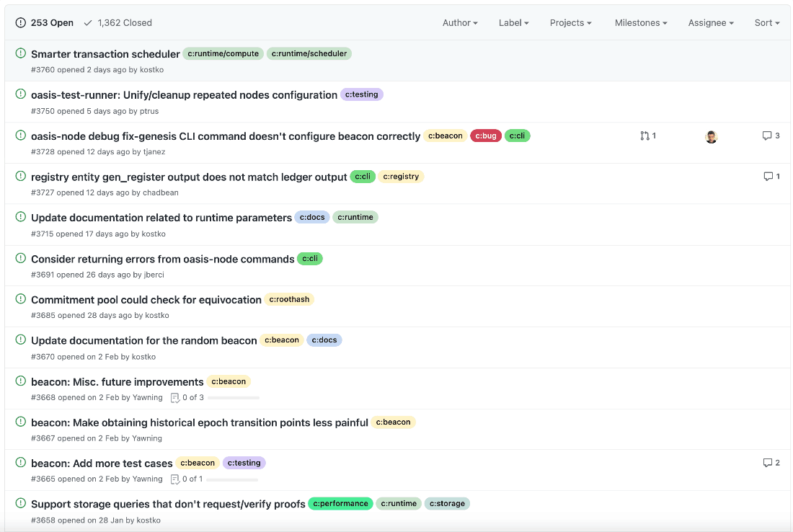Click task list icon for issue #3668

[x=175, y=398]
